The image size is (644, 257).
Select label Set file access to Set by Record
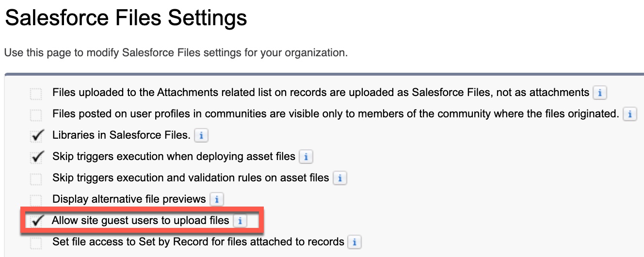click(x=198, y=241)
